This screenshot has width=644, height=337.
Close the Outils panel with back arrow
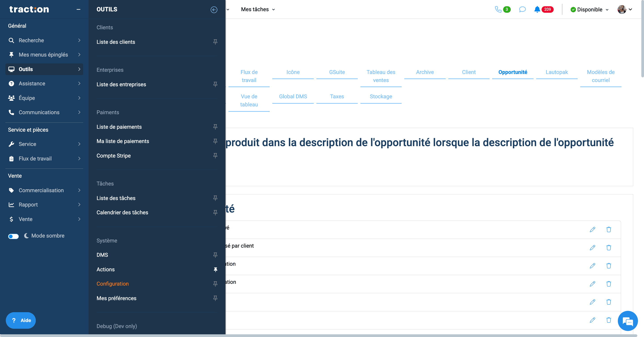(214, 9)
